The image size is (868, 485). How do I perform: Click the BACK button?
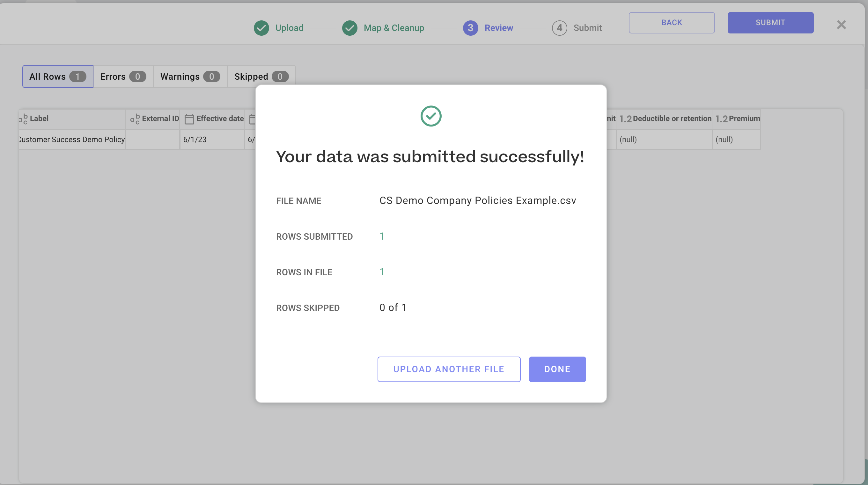[672, 23]
